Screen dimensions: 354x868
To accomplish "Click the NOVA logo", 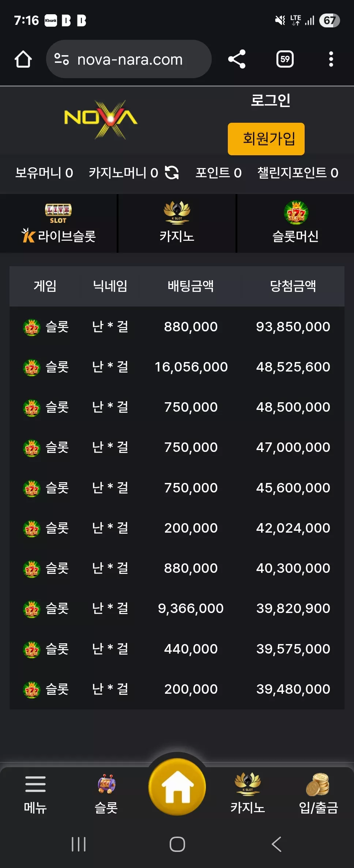I will pyautogui.click(x=101, y=120).
